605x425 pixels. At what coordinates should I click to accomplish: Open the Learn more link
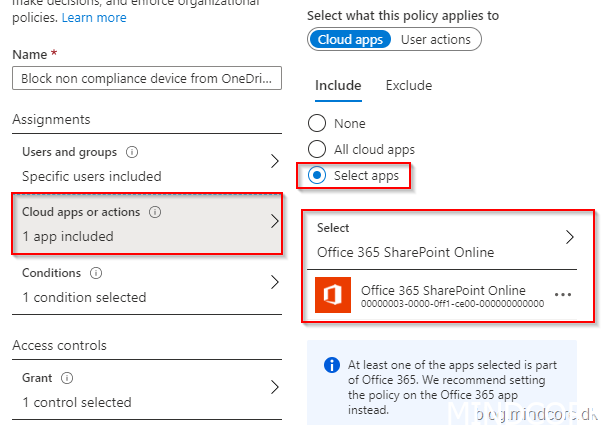click(x=94, y=18)
